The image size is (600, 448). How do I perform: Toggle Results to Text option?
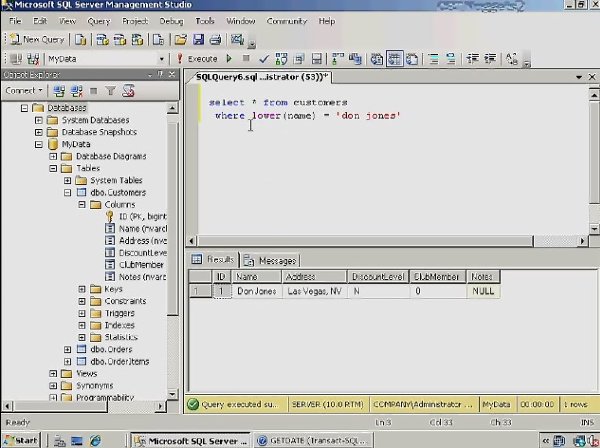click(x=377, y=59)
